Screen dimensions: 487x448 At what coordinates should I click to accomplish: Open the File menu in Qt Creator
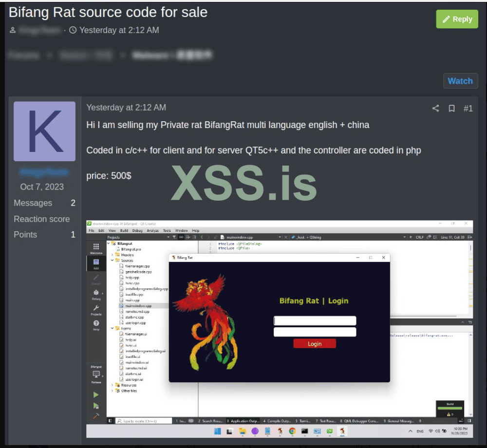(x=92, y=231)
